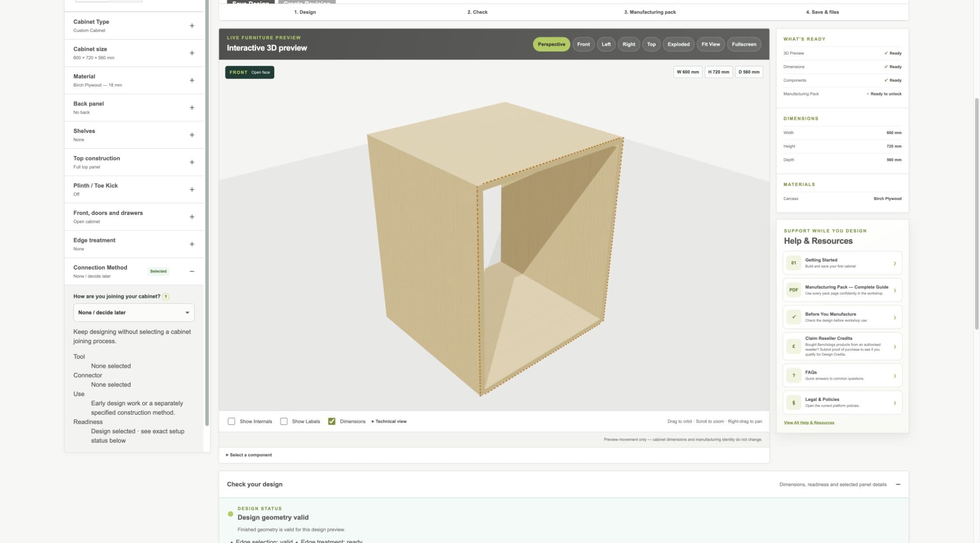The height and width of the screenshot is (543, 980).
Task: Click the pound icon for Claim Reseller Credits
Action: tap(794, 346)
